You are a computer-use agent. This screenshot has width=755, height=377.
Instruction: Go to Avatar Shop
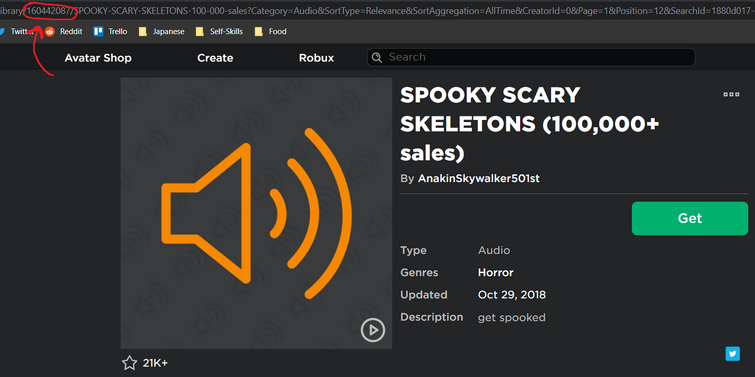tap(98, 58)
